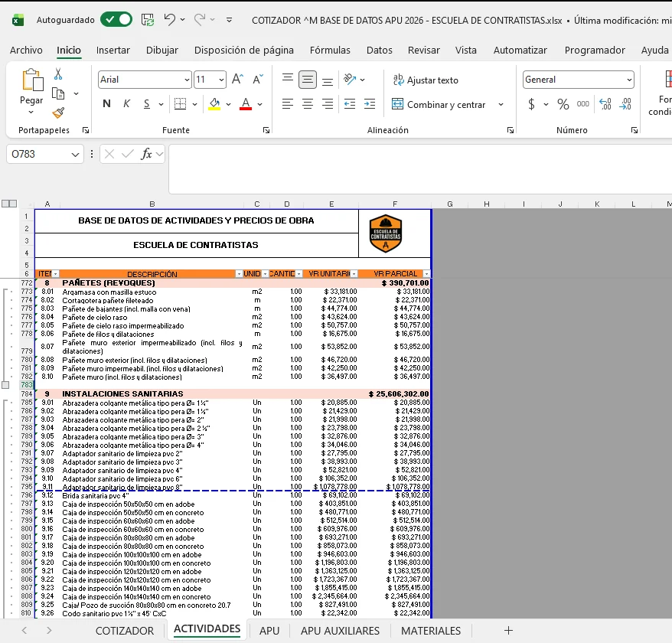
Task: Apply percent style
Action: click(x=563, y=104)
